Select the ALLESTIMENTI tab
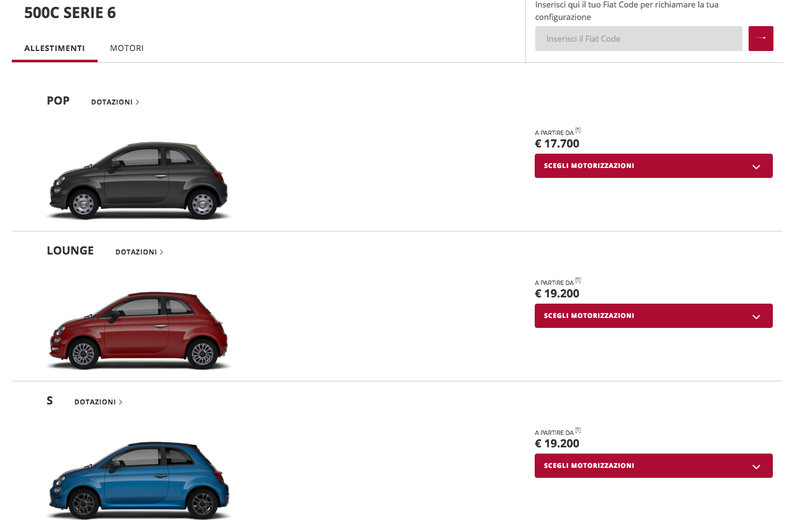The height and width of the screenshot is (527, 812). coord(55,48)
